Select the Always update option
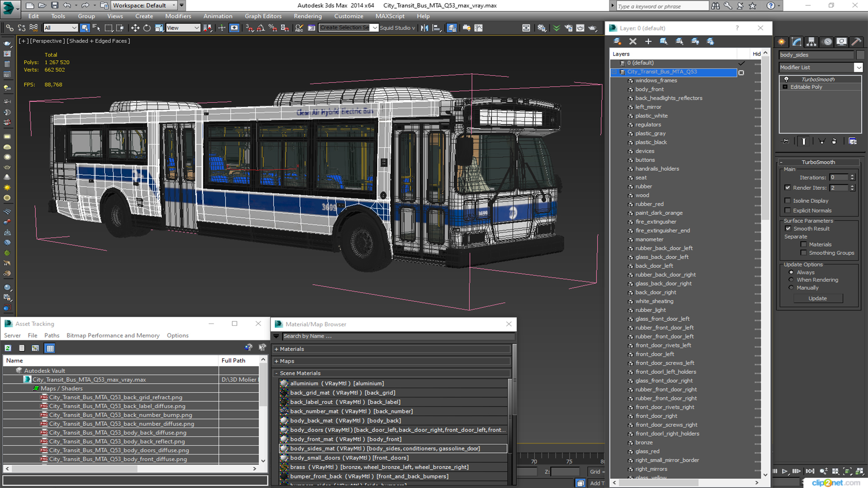The height and width of the screenshot is (488, 868). click(791, 272)
